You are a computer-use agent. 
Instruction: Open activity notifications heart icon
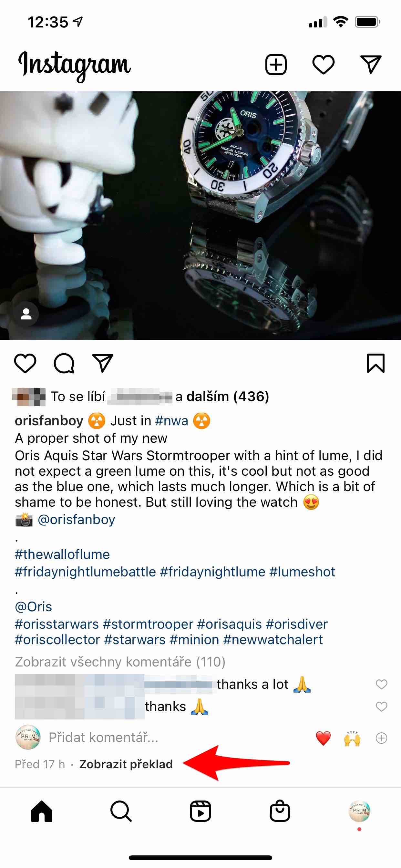click(323, 64)
